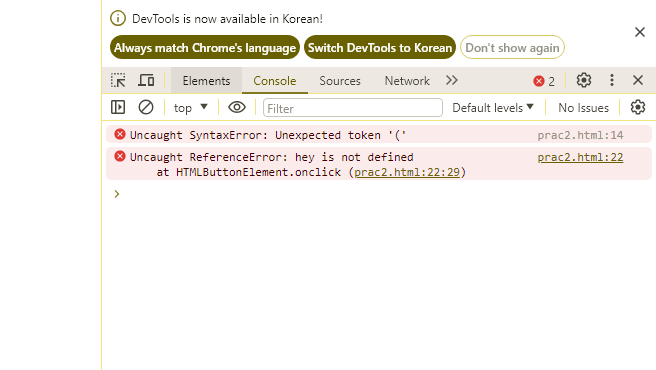Open the three-dot customize menu
Image resolution: width=656 pixels, height=370 pixels.
612,80
